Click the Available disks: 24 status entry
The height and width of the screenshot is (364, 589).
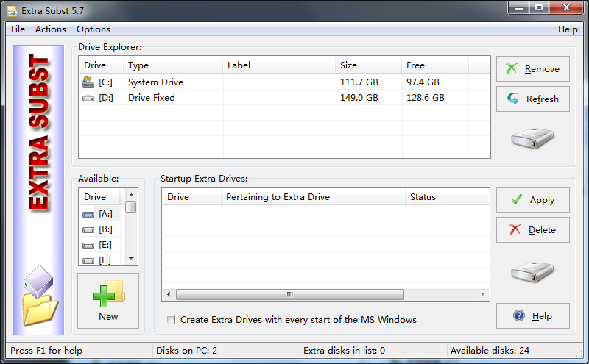tap(490, 351)
